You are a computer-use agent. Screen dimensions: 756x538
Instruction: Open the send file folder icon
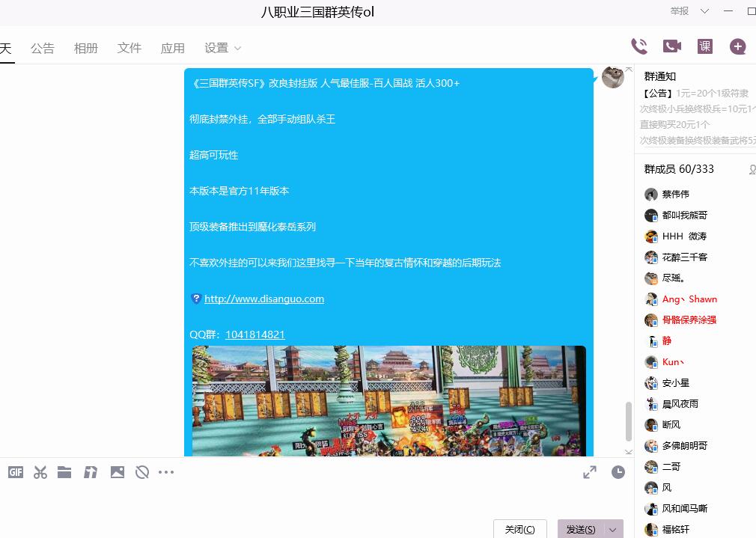tap(64, 472)
